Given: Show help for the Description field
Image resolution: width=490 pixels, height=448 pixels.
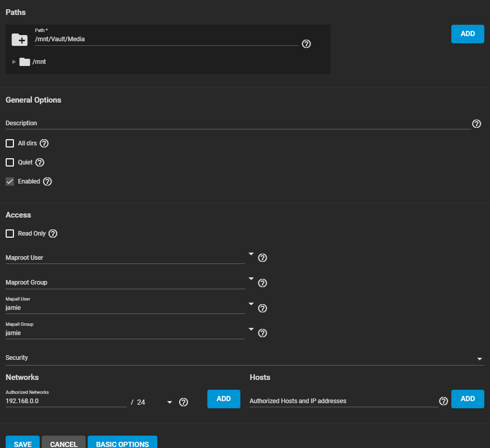Looking at the screenshot, I should click(476, 124).
